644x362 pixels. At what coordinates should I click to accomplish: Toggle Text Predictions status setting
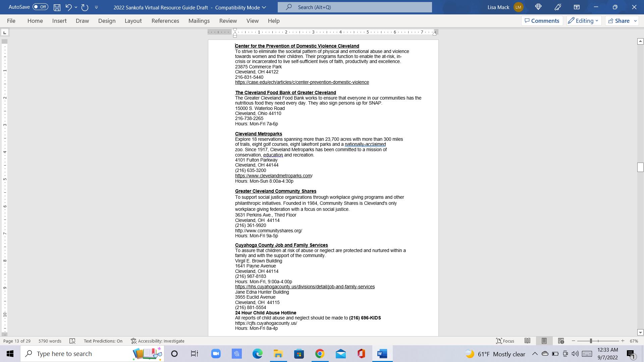(103, 341)
